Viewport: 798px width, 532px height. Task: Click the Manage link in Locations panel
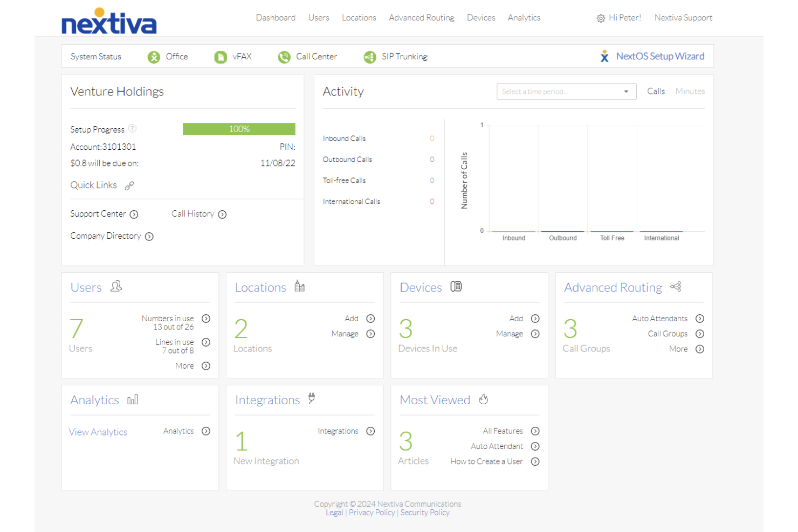[345, 334]
